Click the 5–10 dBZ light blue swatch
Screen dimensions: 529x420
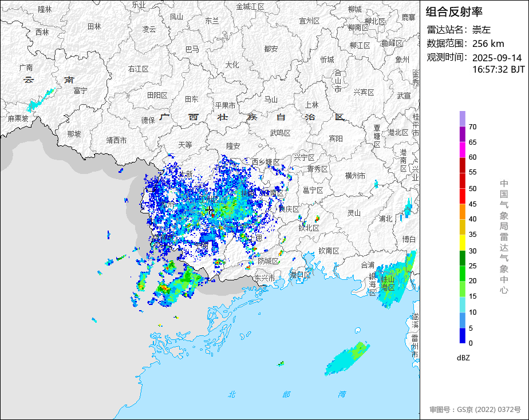(462, 320)
